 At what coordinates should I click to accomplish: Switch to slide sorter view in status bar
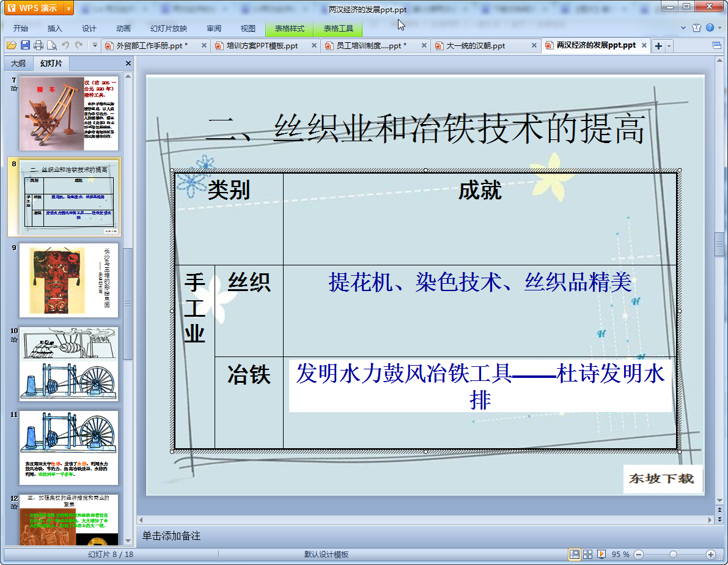(x=588, y=554)
